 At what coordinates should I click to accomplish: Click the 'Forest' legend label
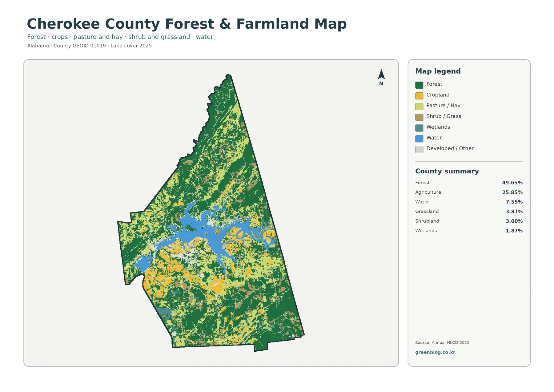coord(434,84)
